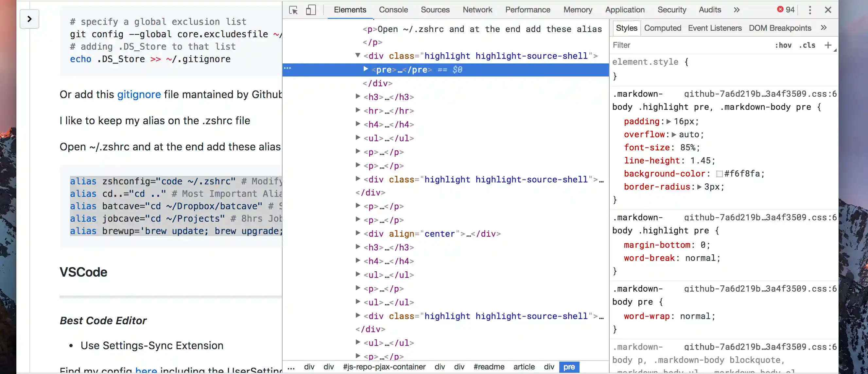
Task: Activate the inspect element picker icon
Action: click(293, 10)
